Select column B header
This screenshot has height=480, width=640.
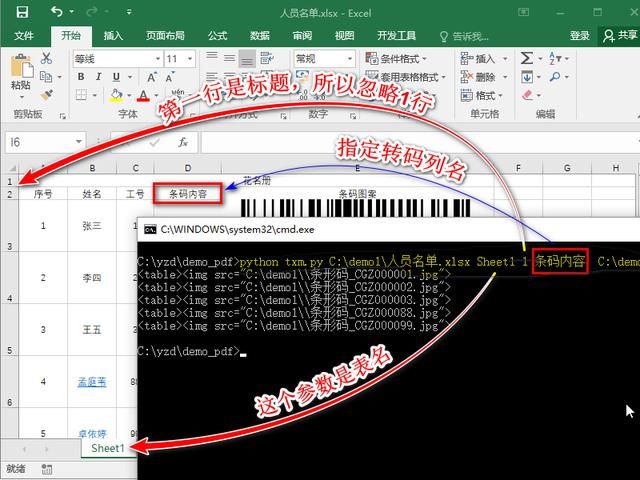[x=92, y=168]
